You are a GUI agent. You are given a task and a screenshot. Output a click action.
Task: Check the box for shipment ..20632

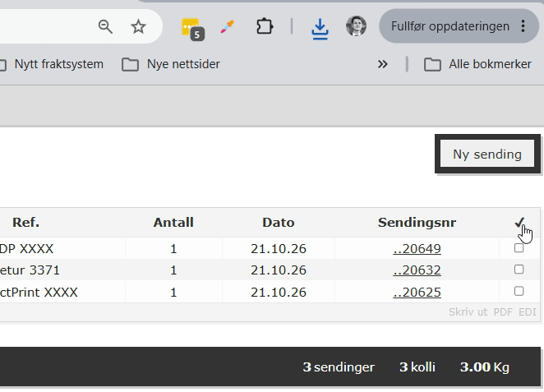click(519, 270)
